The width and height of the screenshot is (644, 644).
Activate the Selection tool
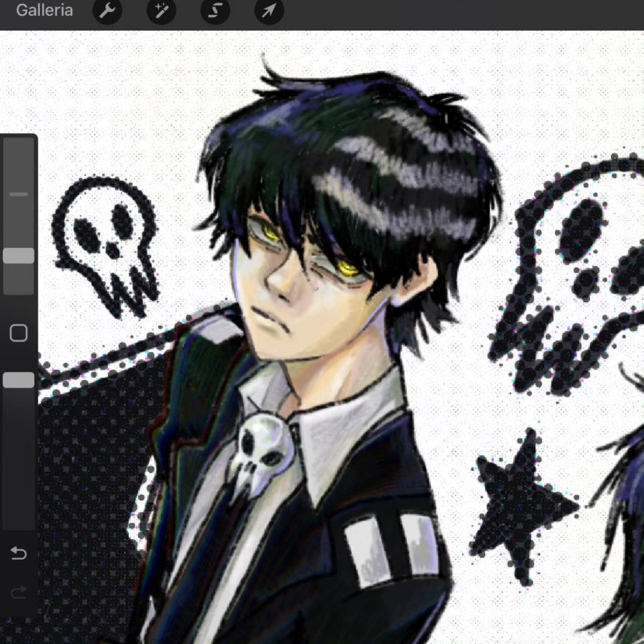click(215, 11)
